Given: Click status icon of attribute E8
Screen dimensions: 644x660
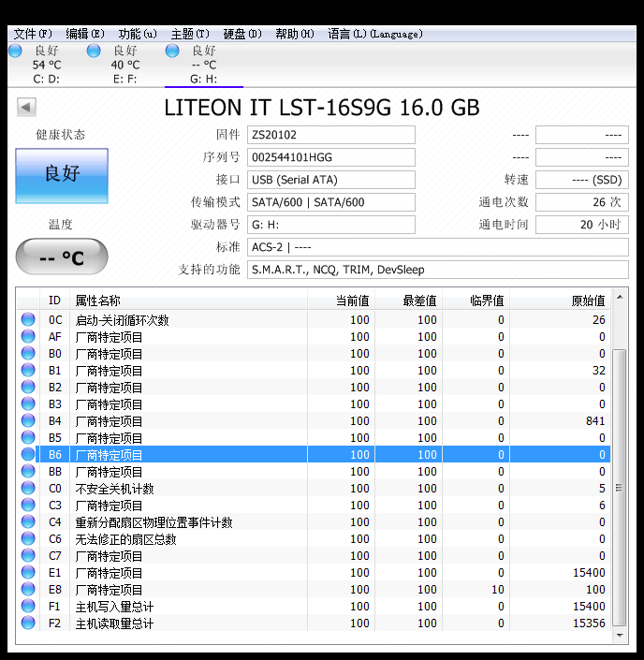Looking at the screenshot, I should (28, 589).
